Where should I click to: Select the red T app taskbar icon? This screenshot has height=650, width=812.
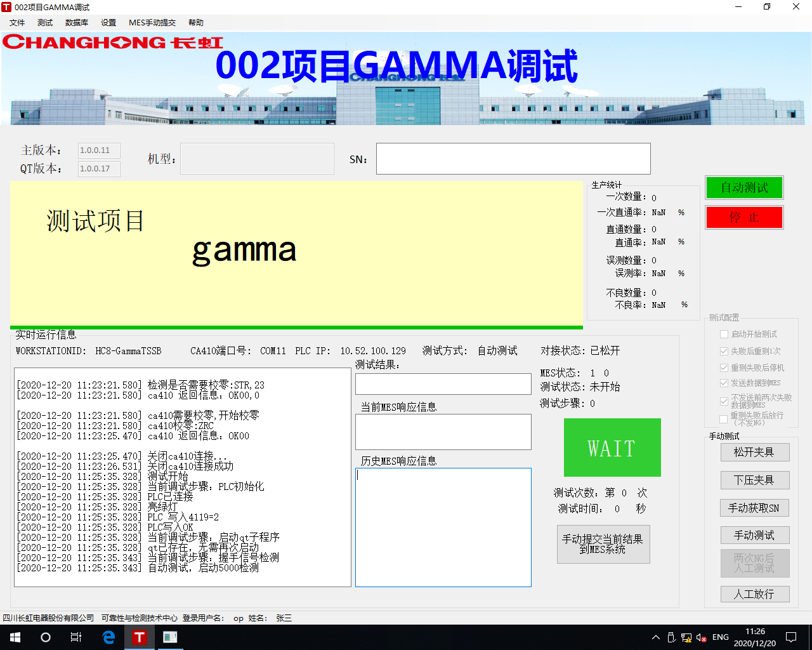(140, 637)
